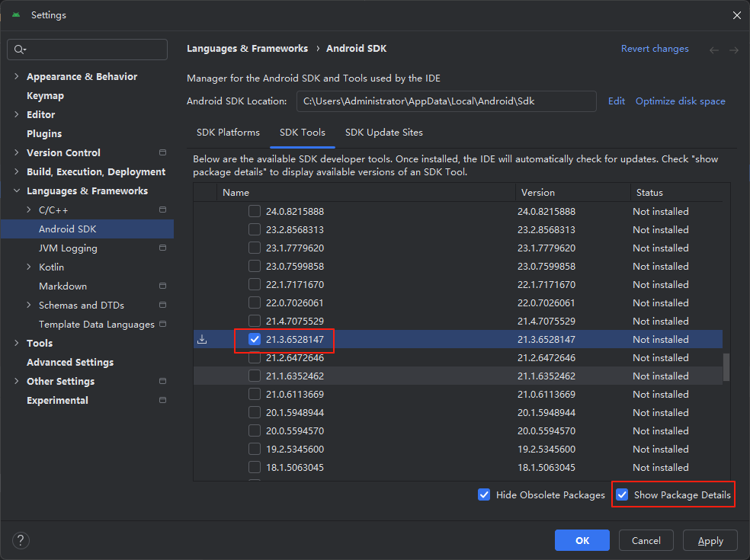This screenshot has width=750, height=560.
Task: Open JVM Logging settings
Action: [68, 248]
